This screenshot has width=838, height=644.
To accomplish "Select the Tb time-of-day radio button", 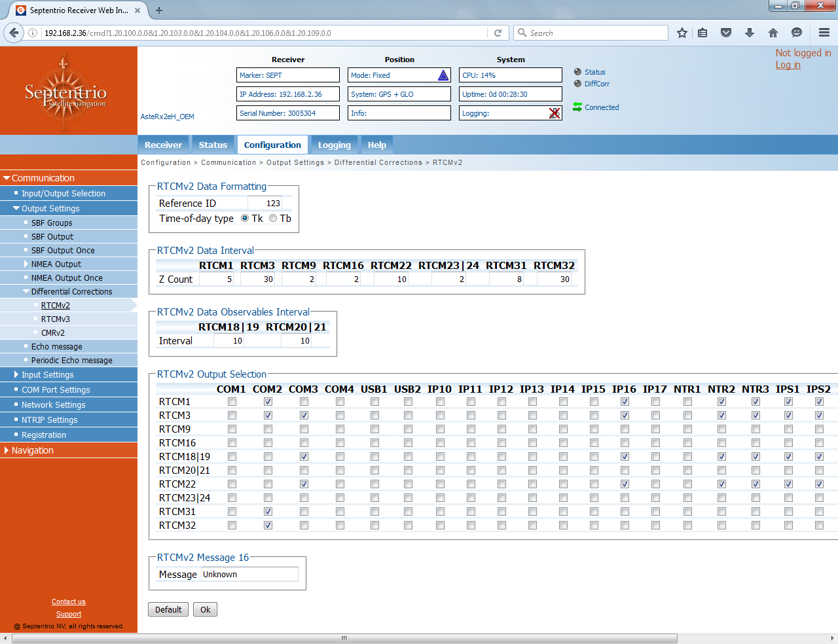I will coord(273,219).
